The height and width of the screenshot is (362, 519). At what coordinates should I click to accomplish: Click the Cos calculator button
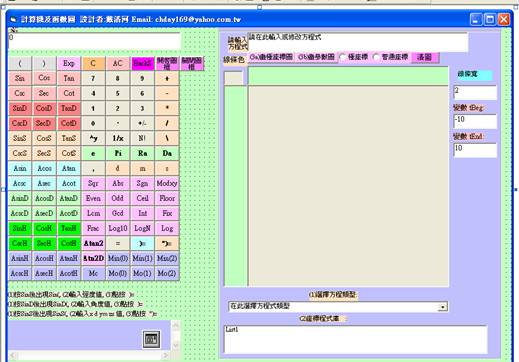44,78
